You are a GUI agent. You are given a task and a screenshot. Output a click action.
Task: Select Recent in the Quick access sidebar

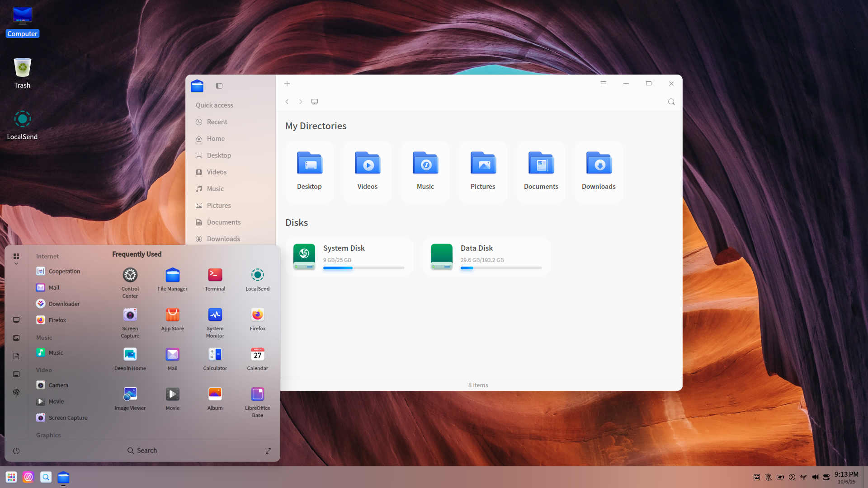point(217,122)
